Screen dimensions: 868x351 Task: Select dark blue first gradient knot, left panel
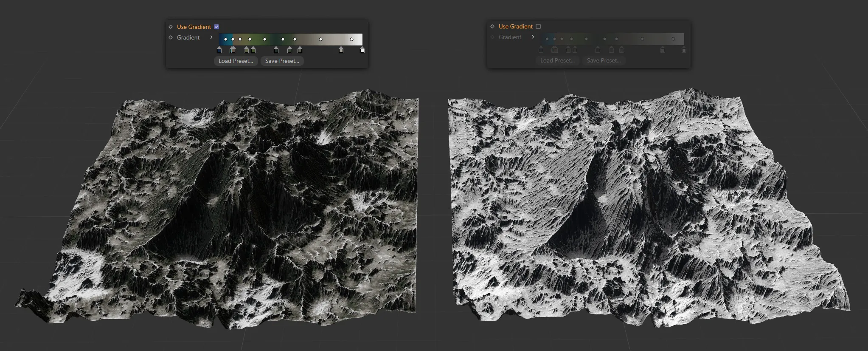[219, 50]
